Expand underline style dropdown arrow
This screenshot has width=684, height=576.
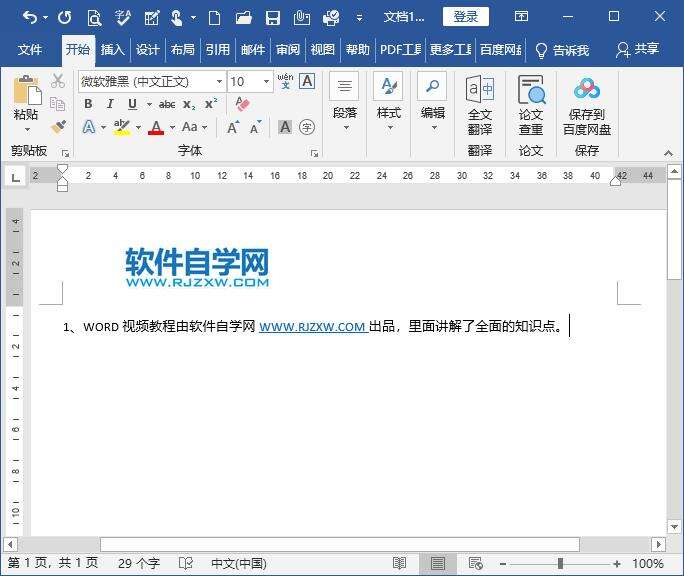point(149,104)
